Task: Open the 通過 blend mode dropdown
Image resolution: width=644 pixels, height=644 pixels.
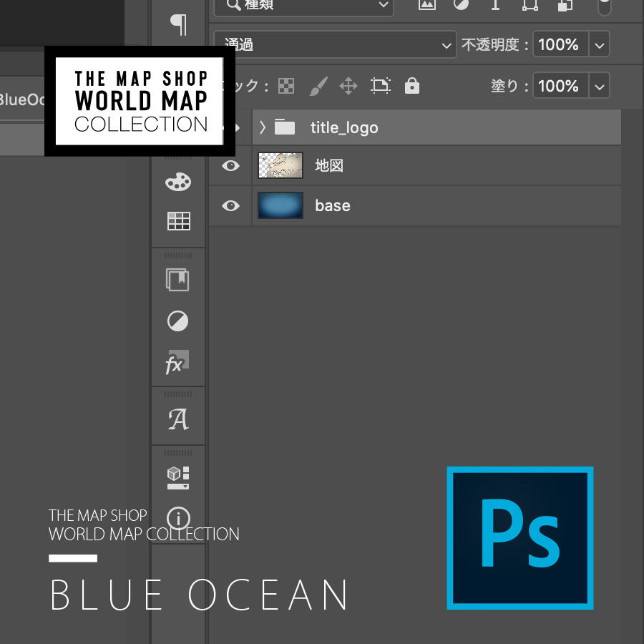Action: tap(335, 44)
